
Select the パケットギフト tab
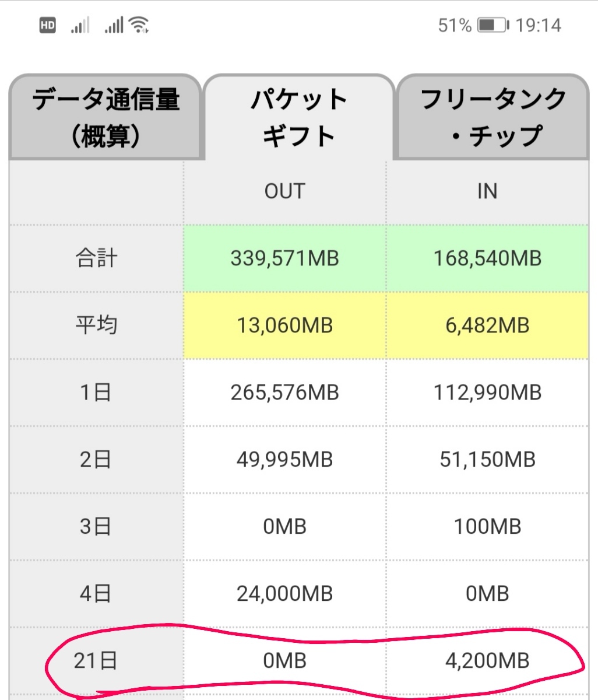tap(299, 117)
